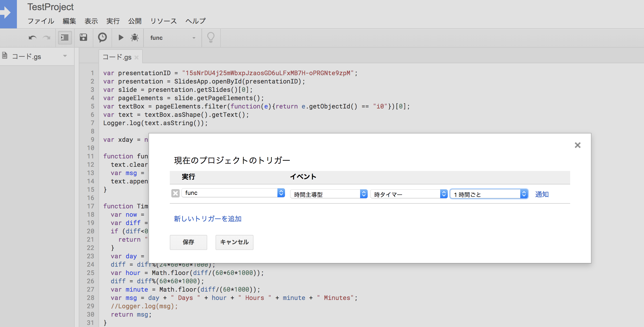Image resolution: width=644 pixels, height=327 pixels.
Task: Open the func trigger function dropdown
Action: (x=233, y=193)
